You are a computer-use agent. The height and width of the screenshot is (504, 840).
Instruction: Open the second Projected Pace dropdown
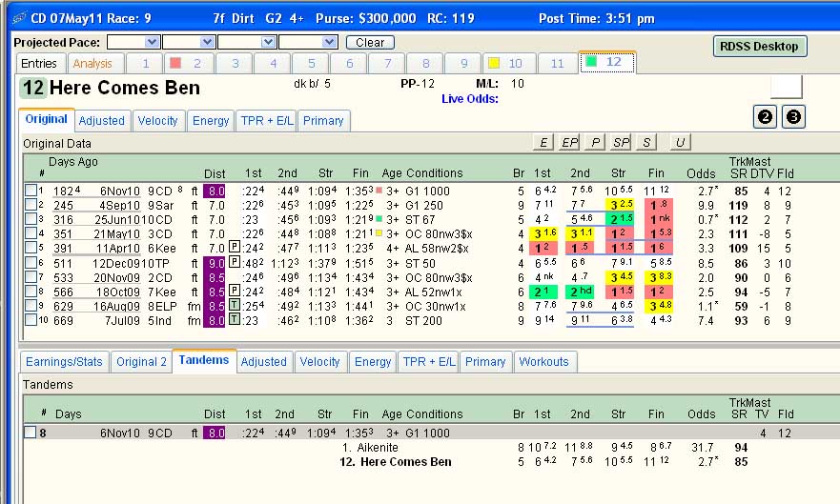pos(207,42)
